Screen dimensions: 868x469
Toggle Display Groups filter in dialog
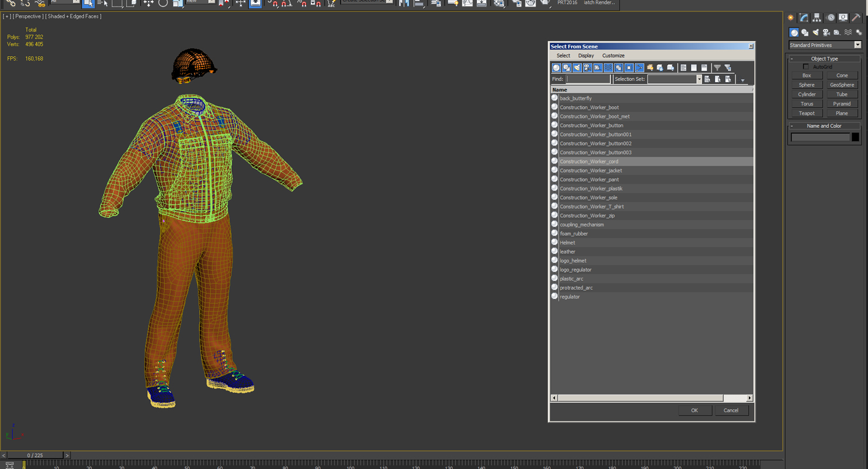coord(619,68)
